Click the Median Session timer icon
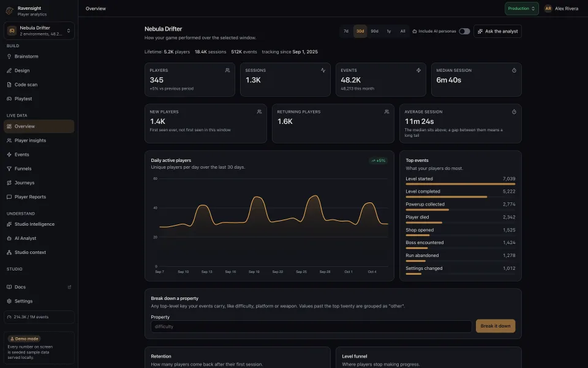Image resolution: width=588 pixels, height=368 pixels. pos(514,70)
